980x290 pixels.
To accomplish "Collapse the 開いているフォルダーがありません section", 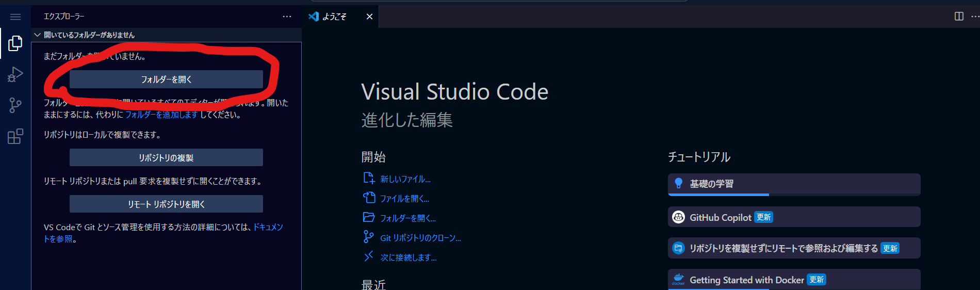I will click(37, 35).
